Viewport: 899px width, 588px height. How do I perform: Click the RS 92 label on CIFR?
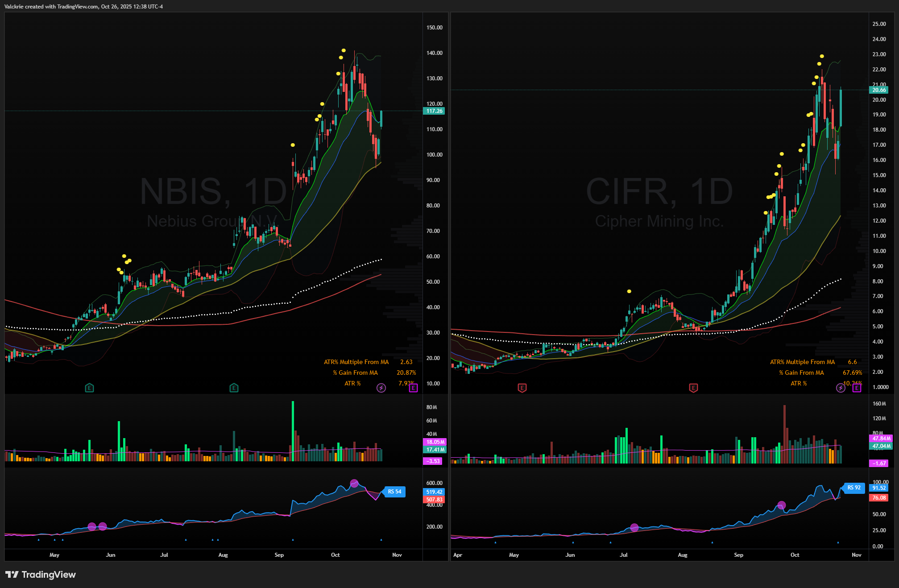click(854, 488)
